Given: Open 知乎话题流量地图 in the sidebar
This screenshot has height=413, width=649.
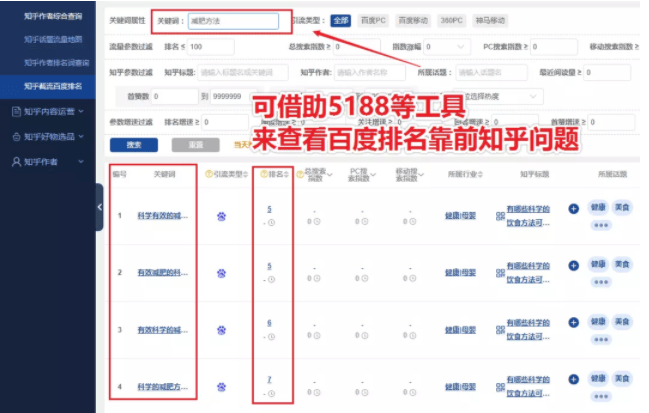Looking at the screenshot, I should pos(53,39).
